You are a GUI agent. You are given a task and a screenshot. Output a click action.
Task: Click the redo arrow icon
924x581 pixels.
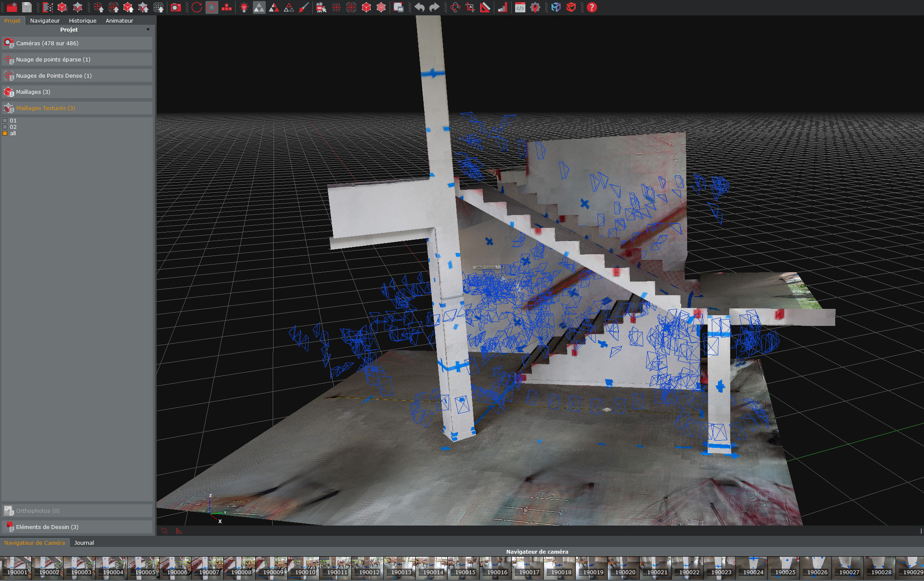tap(434, 7)
